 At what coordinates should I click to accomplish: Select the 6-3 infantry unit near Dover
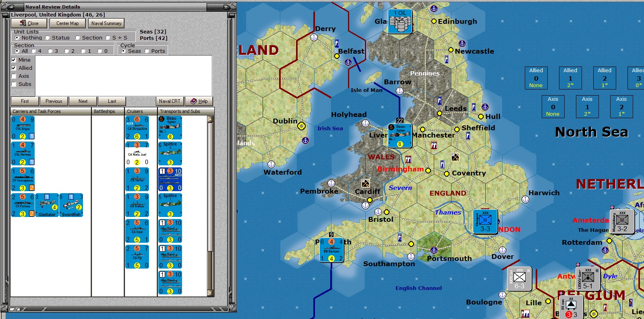click(520, 279)
